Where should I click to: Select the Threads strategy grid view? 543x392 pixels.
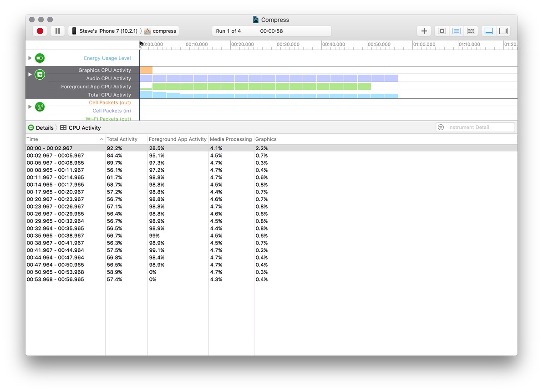coord(471,31)
